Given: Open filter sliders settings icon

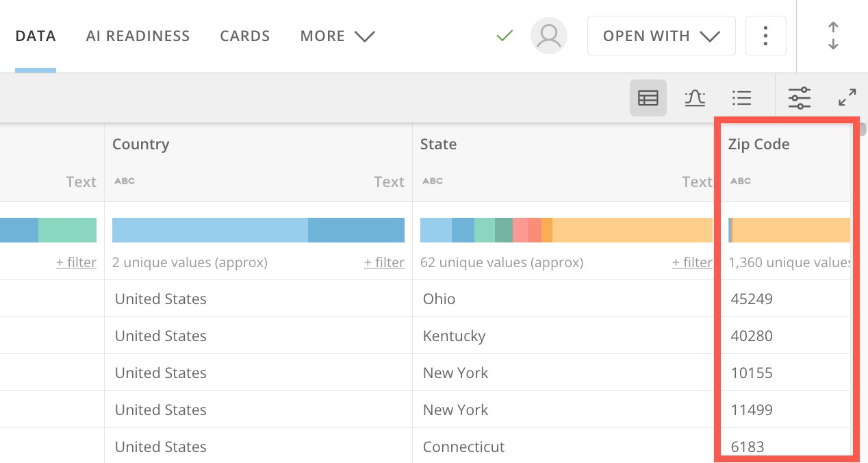Looking at the screenshot, I should [799, 98].
